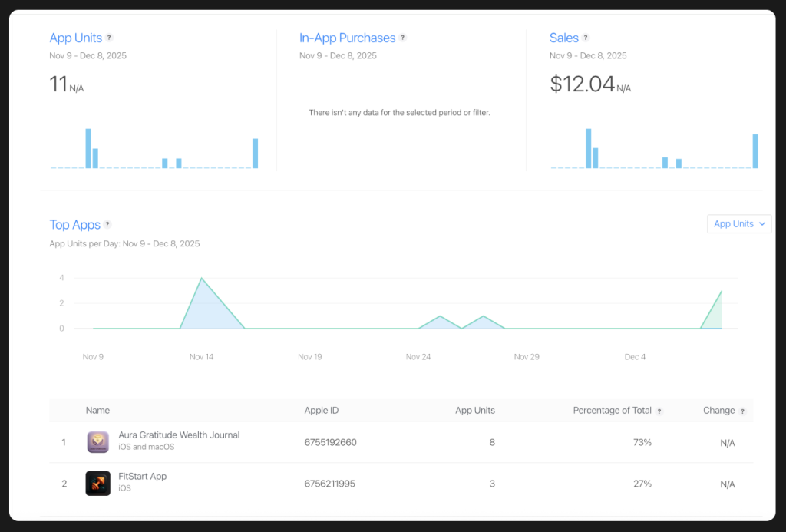The height and width of the screenshot is (532, 786).
Task: Select the FitStart App name
Action: [142, 477]
